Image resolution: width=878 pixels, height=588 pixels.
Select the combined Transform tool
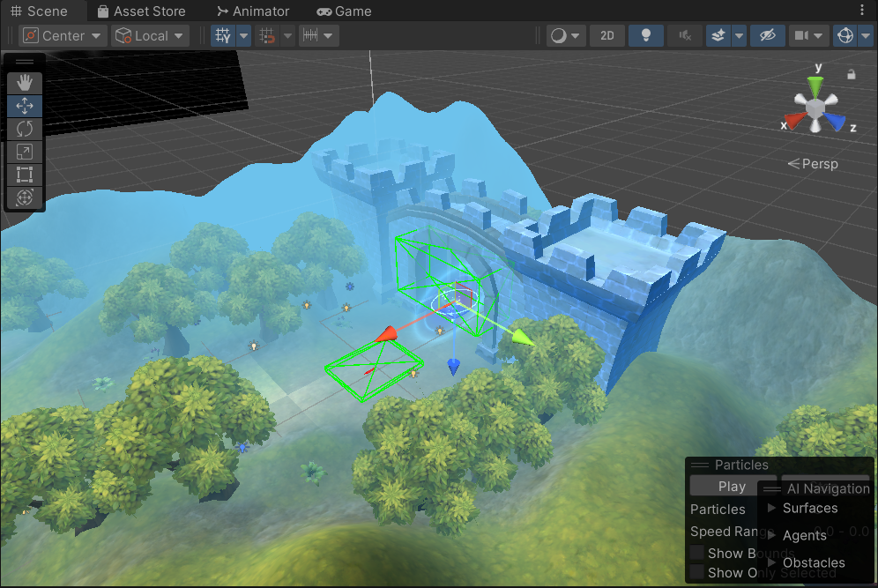(x=25, y=197)
